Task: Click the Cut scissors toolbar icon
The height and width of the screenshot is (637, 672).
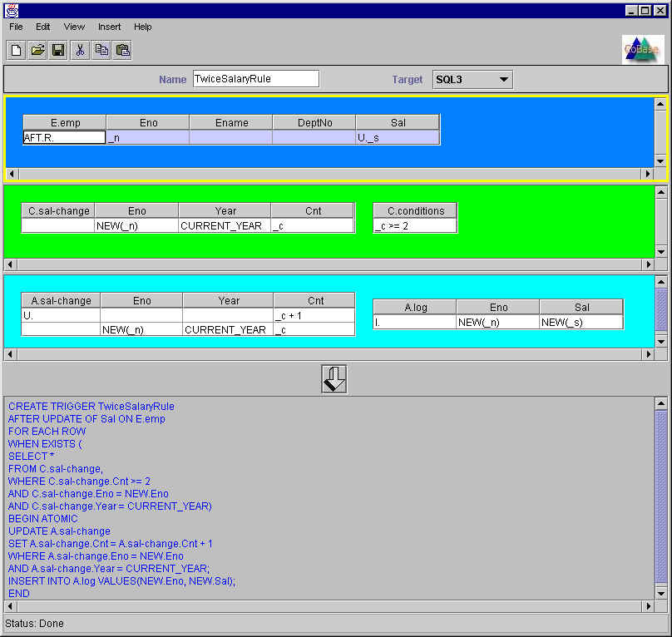Action: click(80, 51)
